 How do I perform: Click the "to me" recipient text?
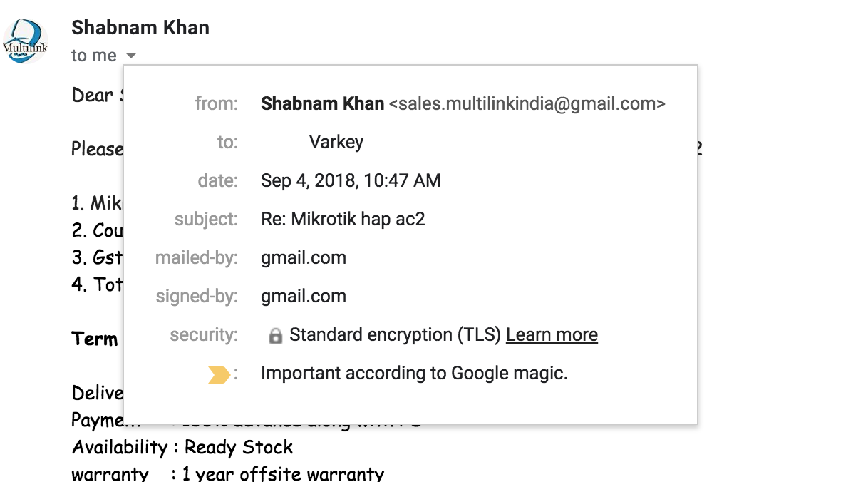(x=93, y=56)
